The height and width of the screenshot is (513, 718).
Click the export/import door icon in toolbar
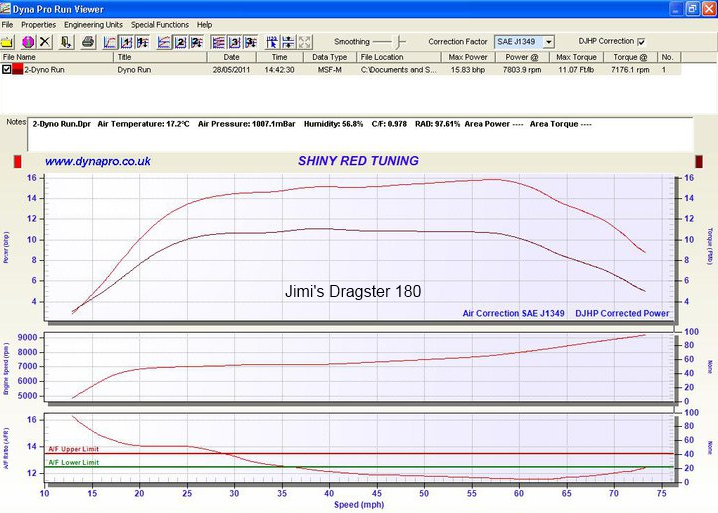66,42
